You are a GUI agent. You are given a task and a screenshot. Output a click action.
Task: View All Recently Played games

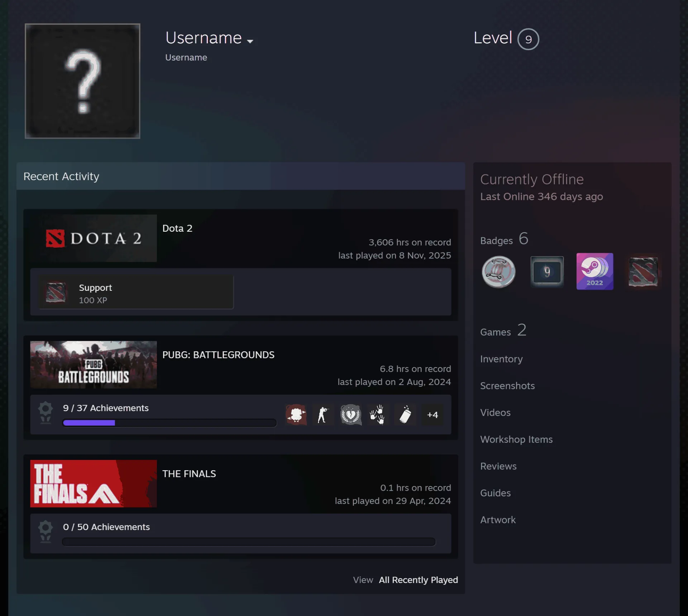click(419, 580)
